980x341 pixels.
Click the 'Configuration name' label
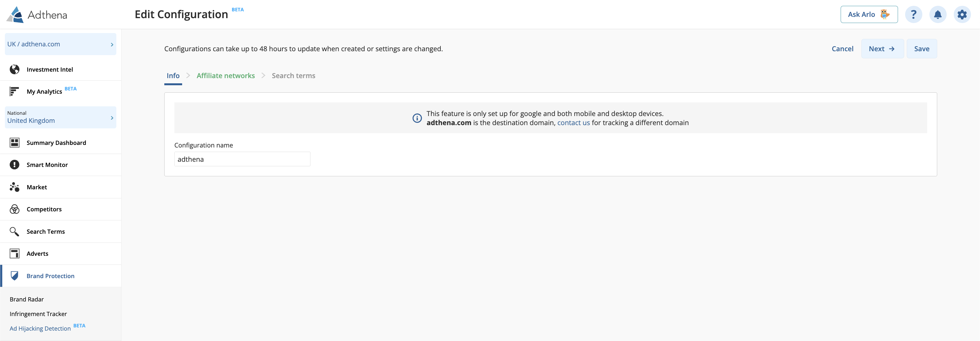(x=204, y=145)
